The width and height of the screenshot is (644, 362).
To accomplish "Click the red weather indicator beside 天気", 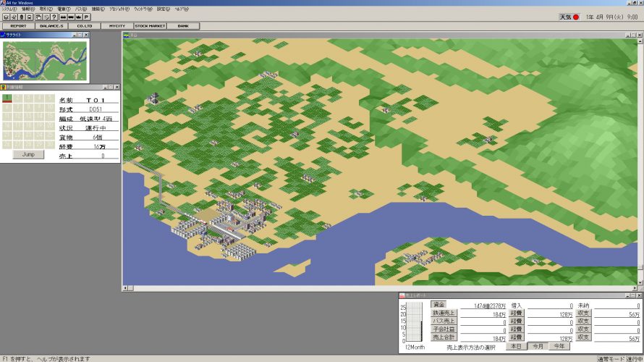I will tap(576, 17).
